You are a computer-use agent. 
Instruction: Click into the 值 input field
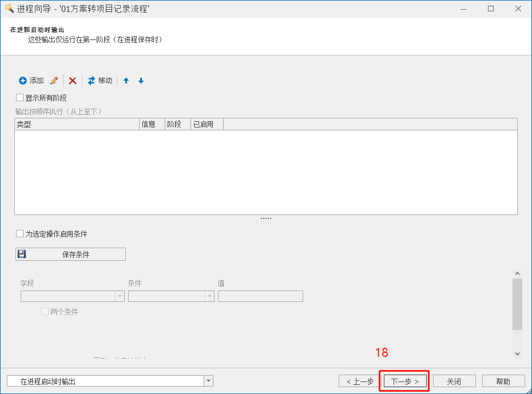260,296
